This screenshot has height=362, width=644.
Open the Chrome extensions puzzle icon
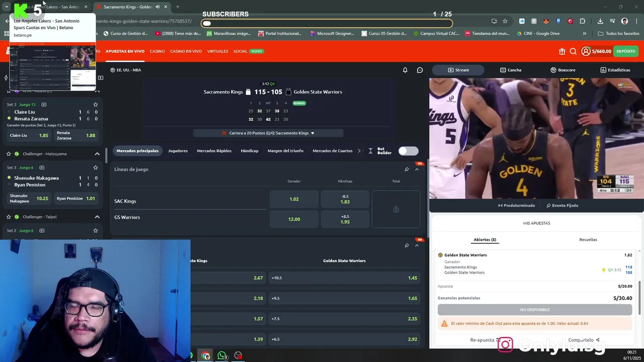pyautogui.click(x=582, y=21)
